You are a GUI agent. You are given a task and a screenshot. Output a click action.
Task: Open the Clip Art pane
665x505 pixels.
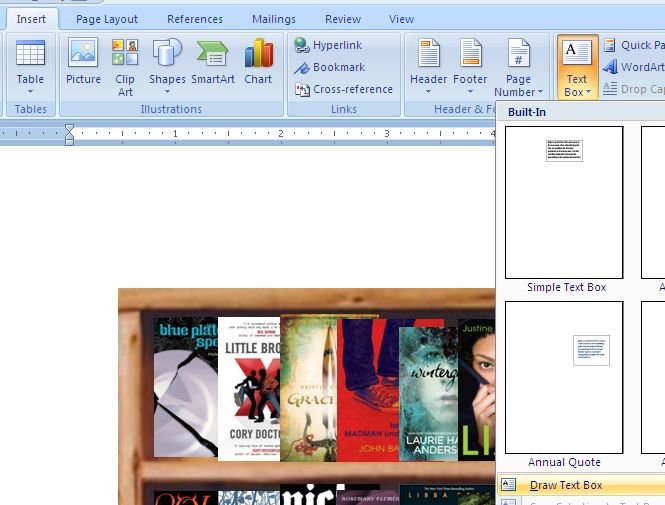click(125, 67)
